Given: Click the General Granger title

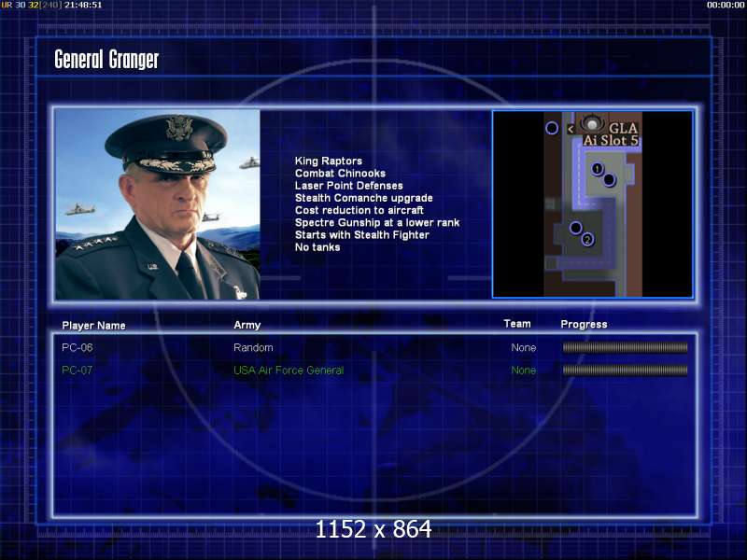Looking at the screenshot, I should pos(106,60).
